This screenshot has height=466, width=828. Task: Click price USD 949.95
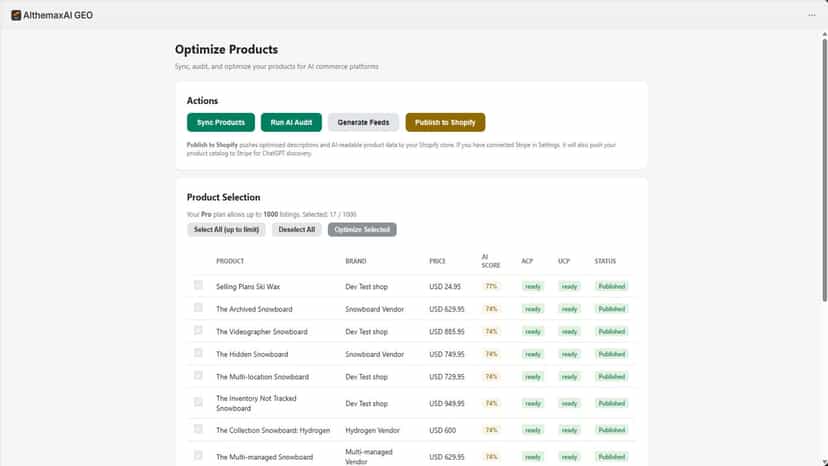click(x=447, y=404)
